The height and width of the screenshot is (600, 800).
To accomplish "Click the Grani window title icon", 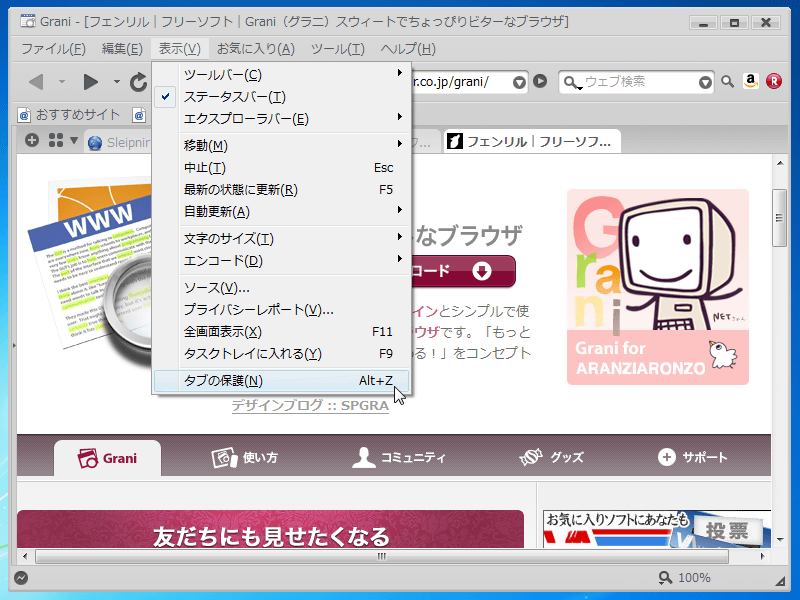I will tap(28, 21).
